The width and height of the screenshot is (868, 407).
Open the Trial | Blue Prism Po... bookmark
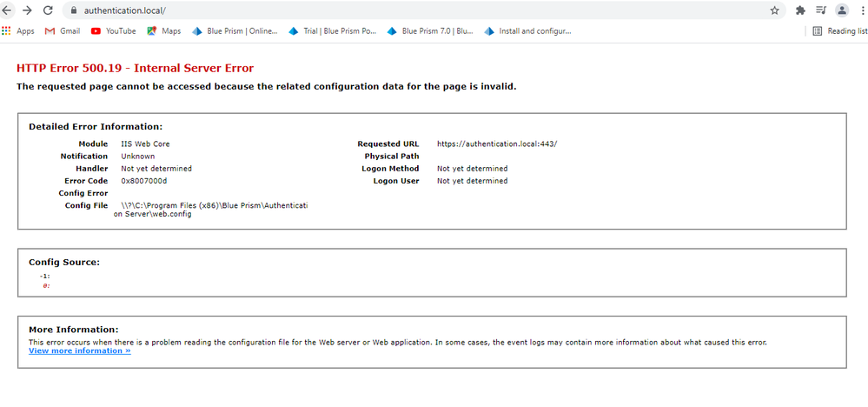333,31
